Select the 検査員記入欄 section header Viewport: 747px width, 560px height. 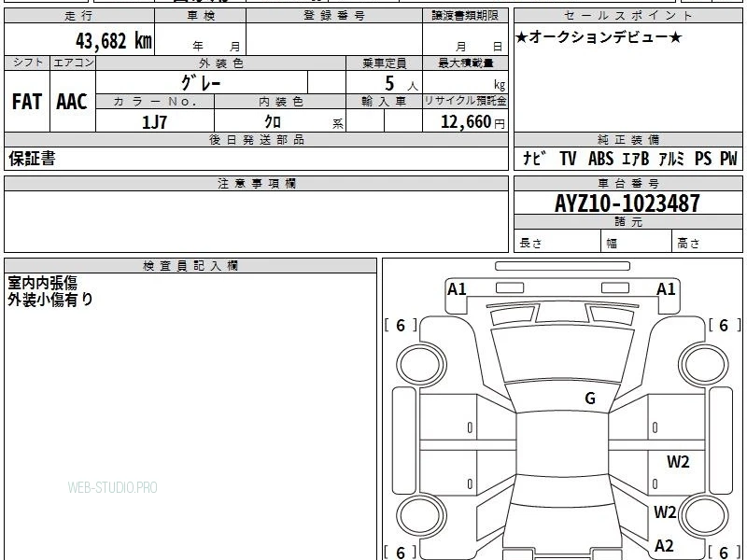coord(190,266)
